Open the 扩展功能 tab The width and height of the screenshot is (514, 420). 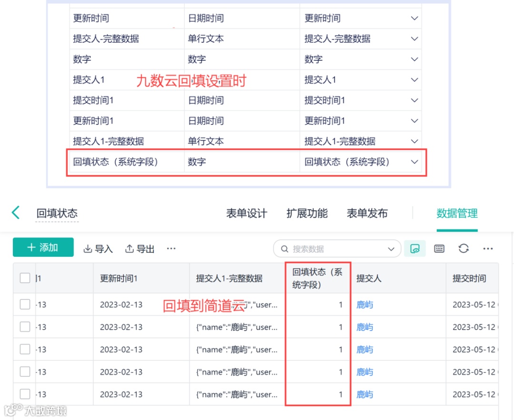[x=307, y=213]
